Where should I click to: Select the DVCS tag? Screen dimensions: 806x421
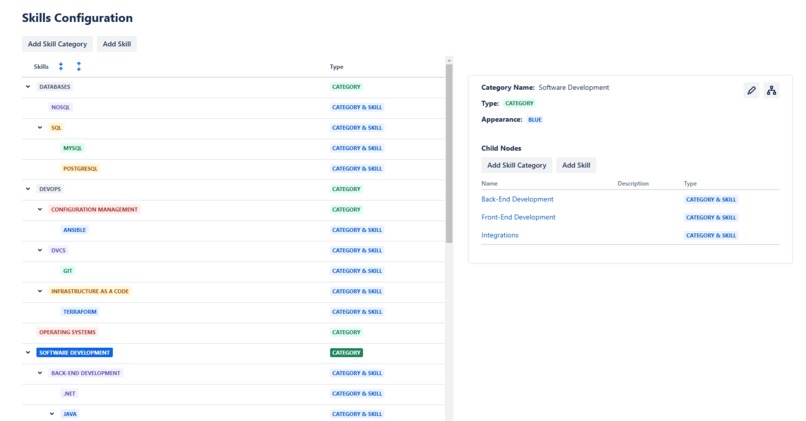tap(58, 250)
